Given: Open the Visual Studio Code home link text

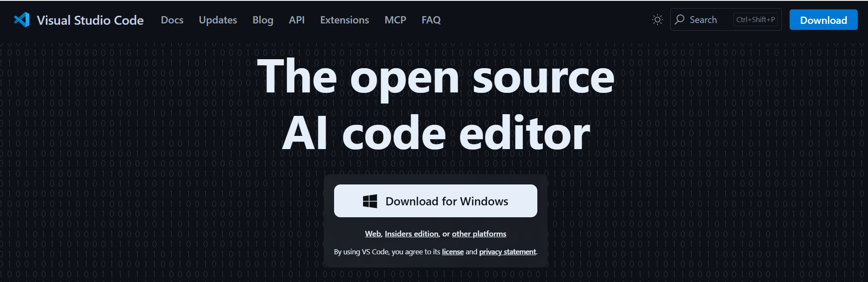Looking at the screenshot, I should (x=90, y=20).
